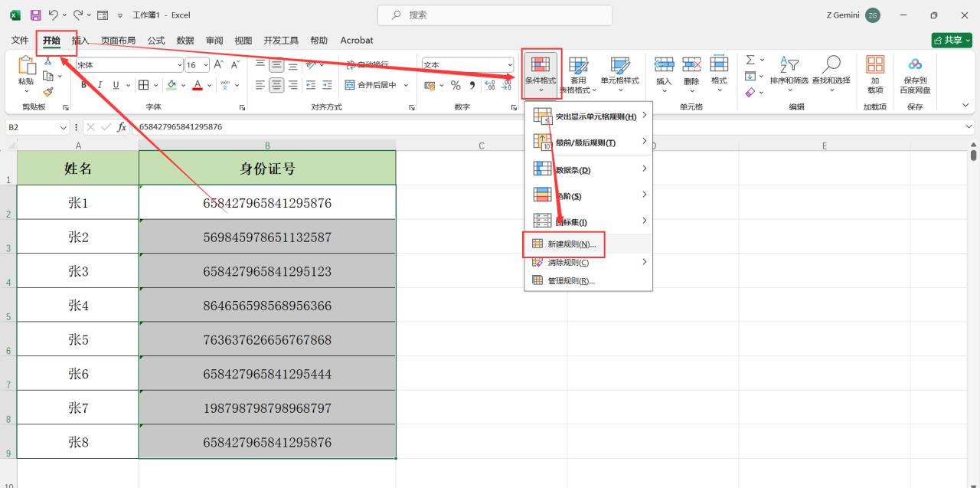Open the number format dropdown showing 文本

coord(510,65)
